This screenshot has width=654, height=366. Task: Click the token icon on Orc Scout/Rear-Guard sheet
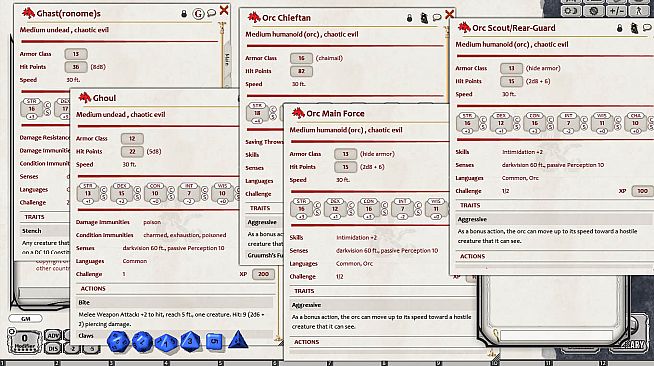[634, 28]
